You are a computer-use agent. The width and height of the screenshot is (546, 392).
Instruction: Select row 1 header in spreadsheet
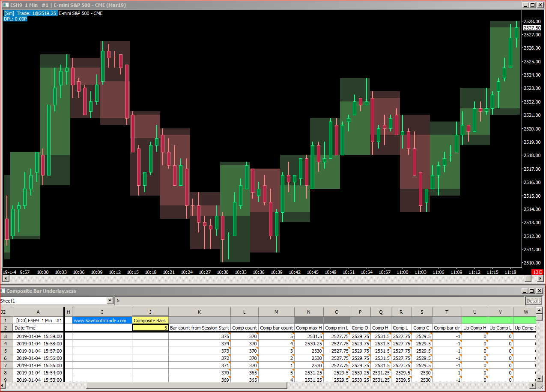pos(6,320)
